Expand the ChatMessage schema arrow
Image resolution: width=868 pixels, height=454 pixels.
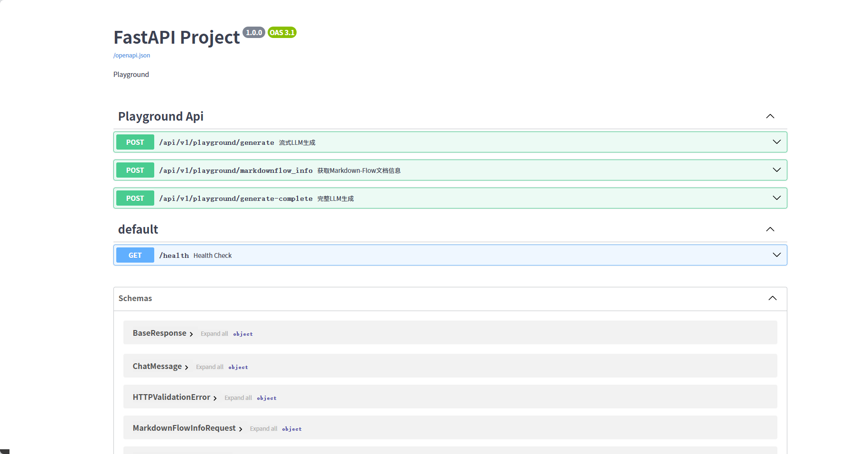pos(187,368)
